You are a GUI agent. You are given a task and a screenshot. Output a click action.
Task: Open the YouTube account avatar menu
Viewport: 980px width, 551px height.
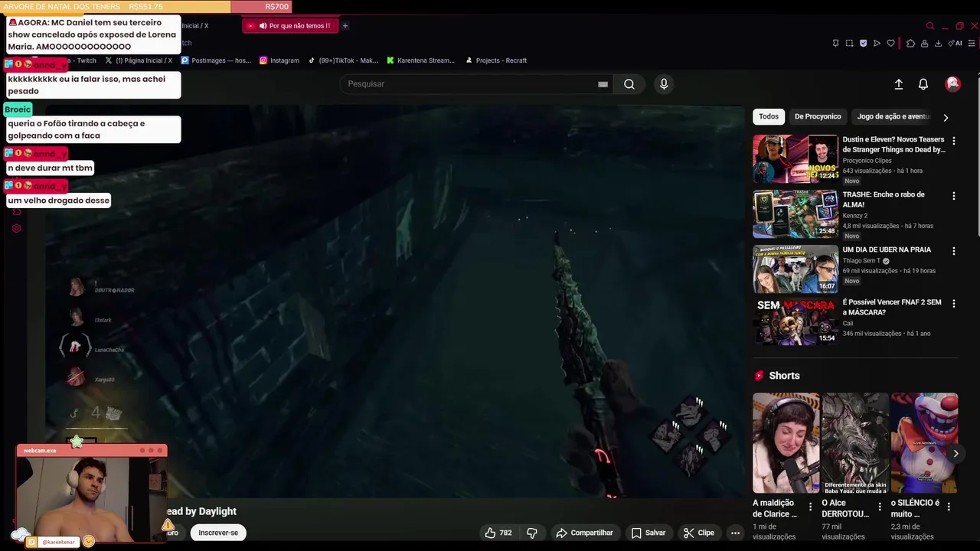coord(953,84)
